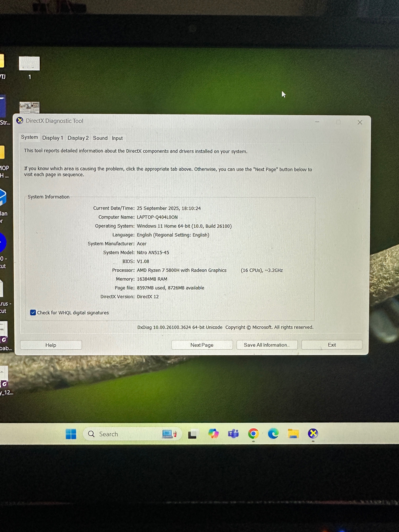Screen dimensions: 399x532
Task: Click the Help button
Action: 51,345
